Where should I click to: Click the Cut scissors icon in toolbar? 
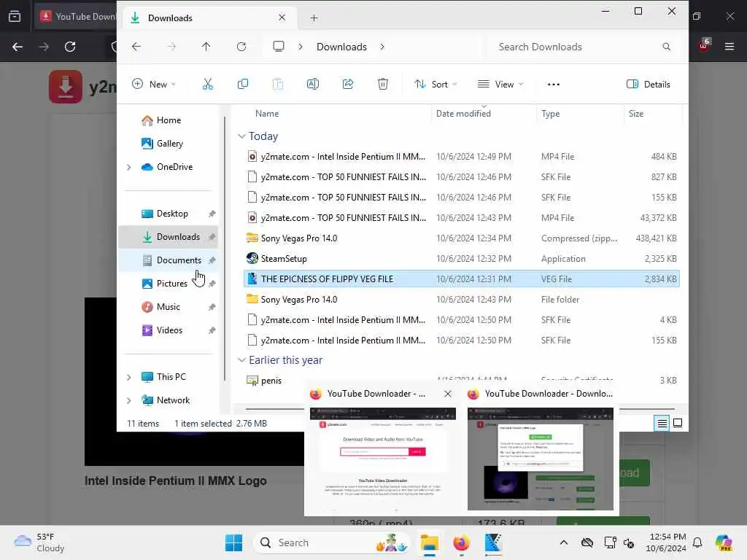[208, 85]
